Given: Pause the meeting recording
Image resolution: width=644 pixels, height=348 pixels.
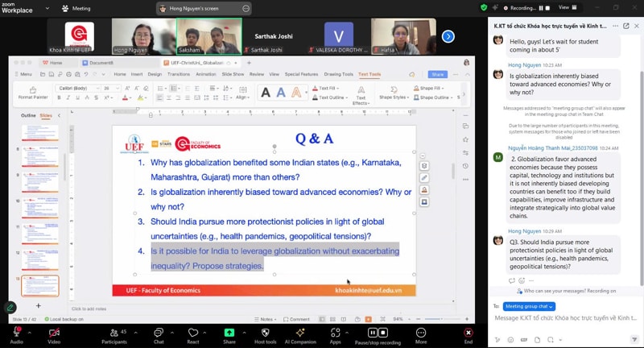Looking at the screenshot, I should (x=372, y=333).
